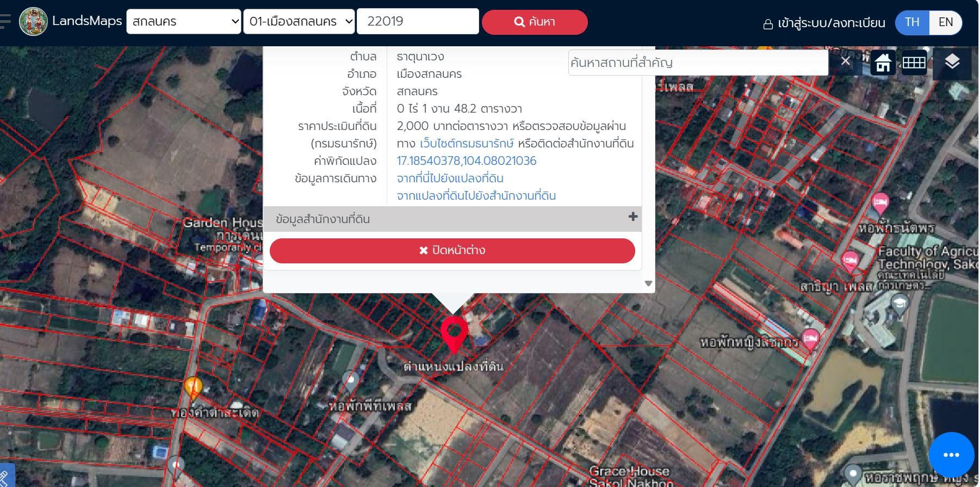Click the LandsMaps title text
Viewport: 980px width, 487px height.
[x=87, y=21]
